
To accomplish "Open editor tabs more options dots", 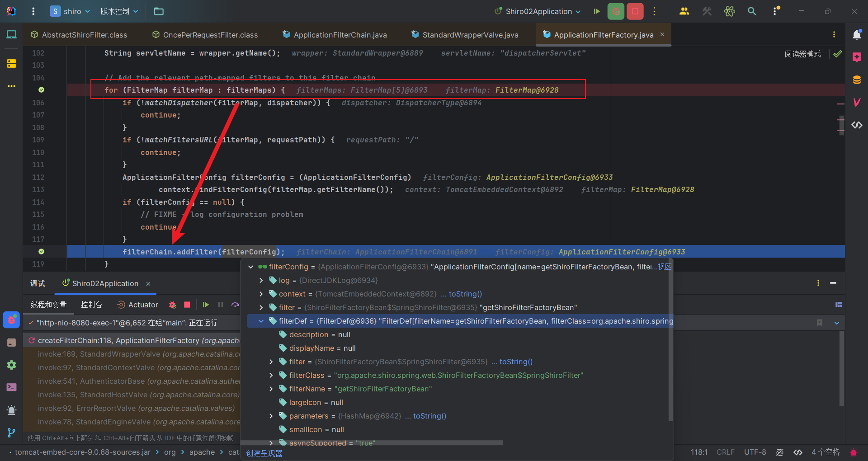I will 834,35.
